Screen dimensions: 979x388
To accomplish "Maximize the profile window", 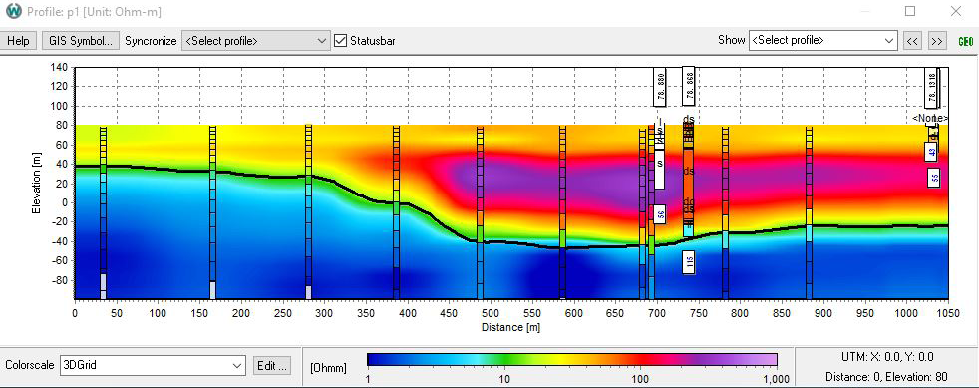I will coord(910,11).
